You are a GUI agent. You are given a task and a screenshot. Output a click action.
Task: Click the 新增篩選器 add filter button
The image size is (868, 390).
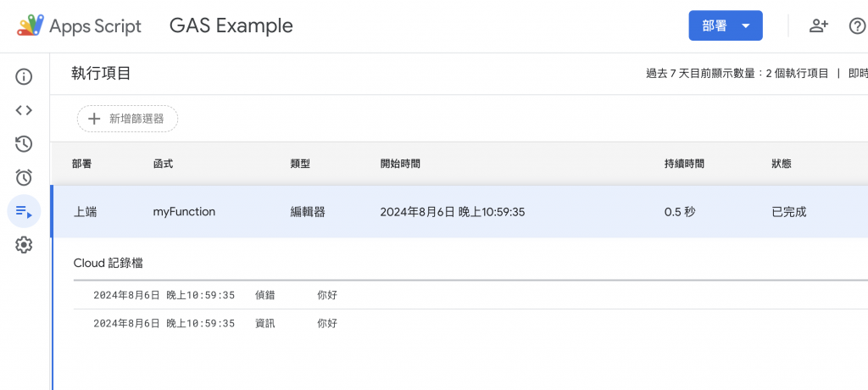coord(127,119)
